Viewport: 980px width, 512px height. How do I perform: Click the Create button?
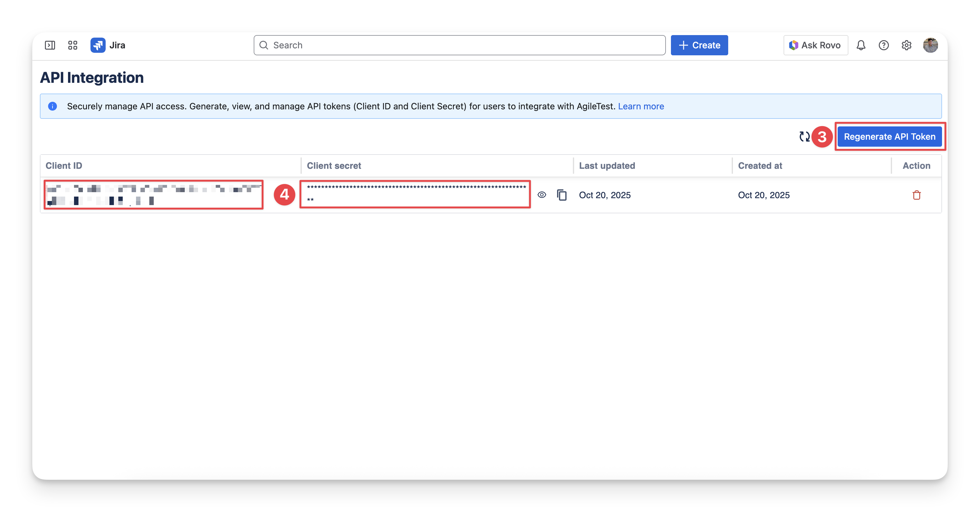point(699,45)
